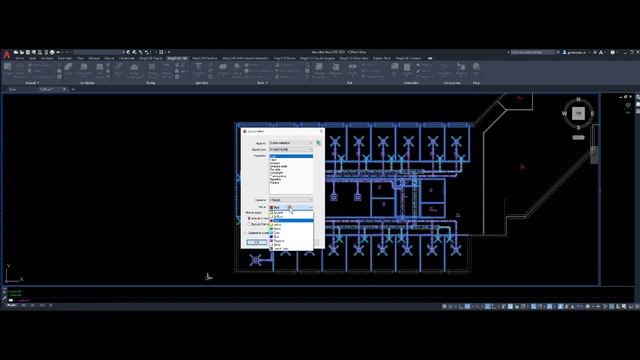The height and width of the screenshot is (360, 640).
Task: Open the Insert ribbon tab
Action: [32, 58]
